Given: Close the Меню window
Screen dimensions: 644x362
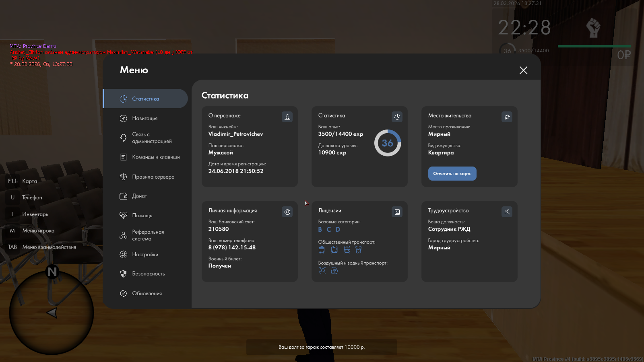Looking at the screenshot, I should point(523,70).
